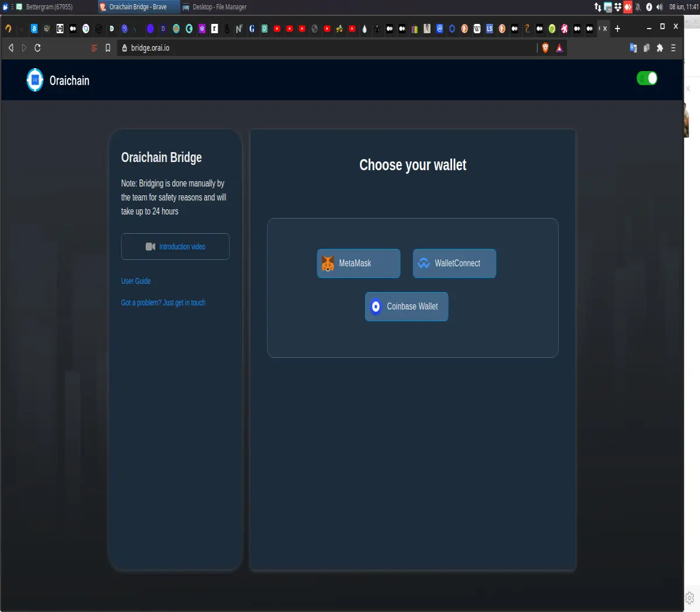Open the power manager tray icon
Viewport: 700px width, 612px height.
click(x=649, y=7)
